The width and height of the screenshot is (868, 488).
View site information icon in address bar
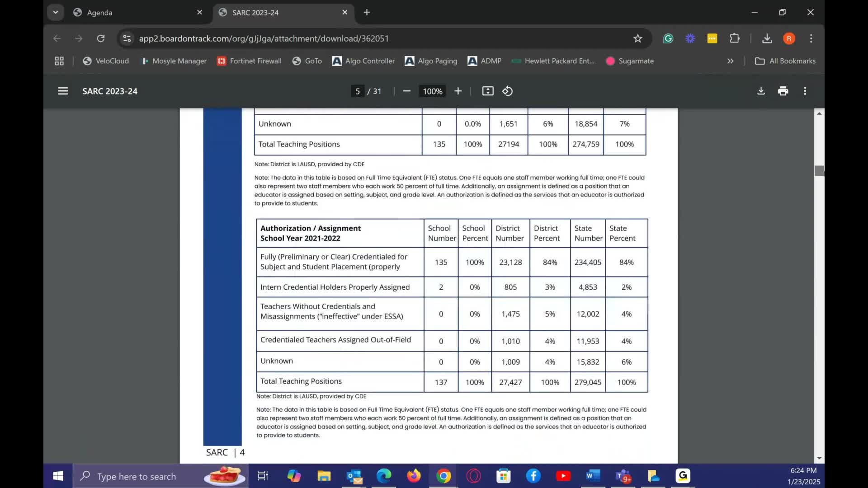[127, 38]
